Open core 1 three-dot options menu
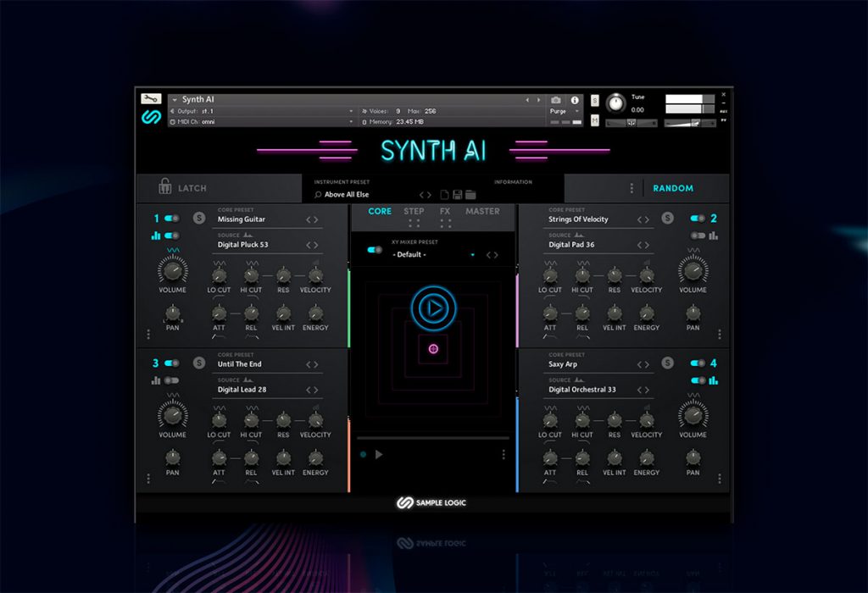The height and width of the screenshot is (593, 868). [148, 334]
